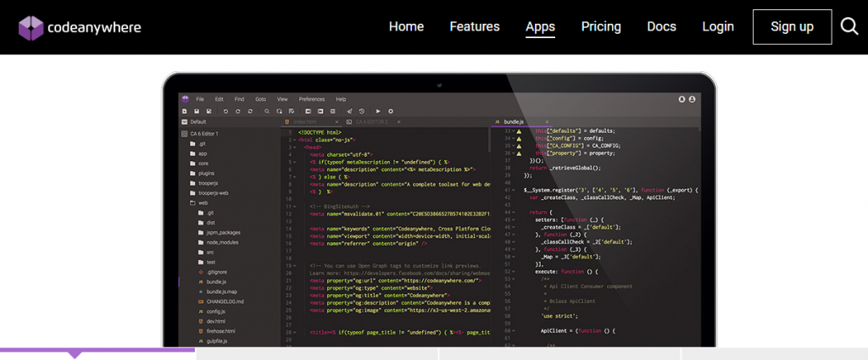Viewport: 868px width, 360px height.
Task: Close the index.html editor tab
Action: (337, 122)
